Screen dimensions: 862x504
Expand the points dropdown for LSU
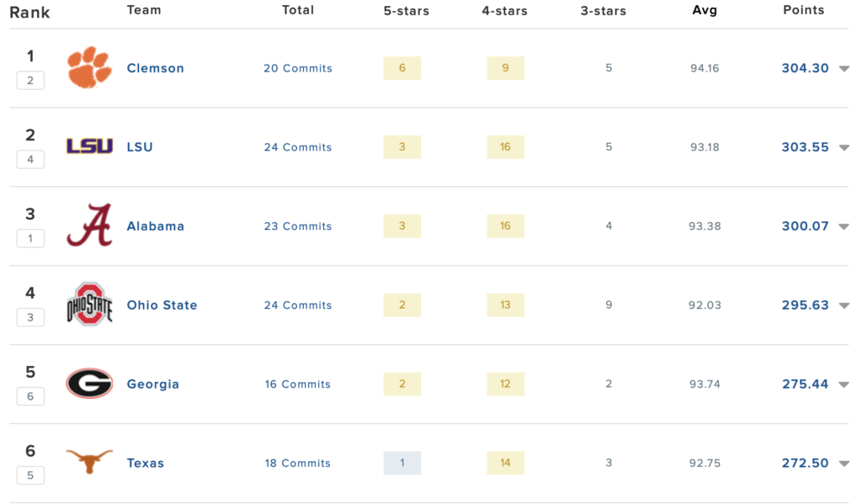(x=843, y=147)
